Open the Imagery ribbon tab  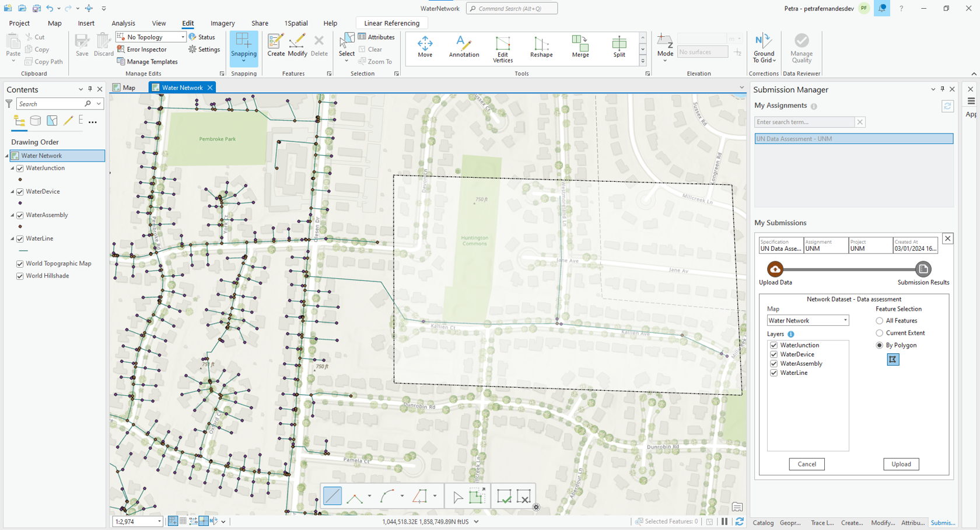click(x=222, y=23)
